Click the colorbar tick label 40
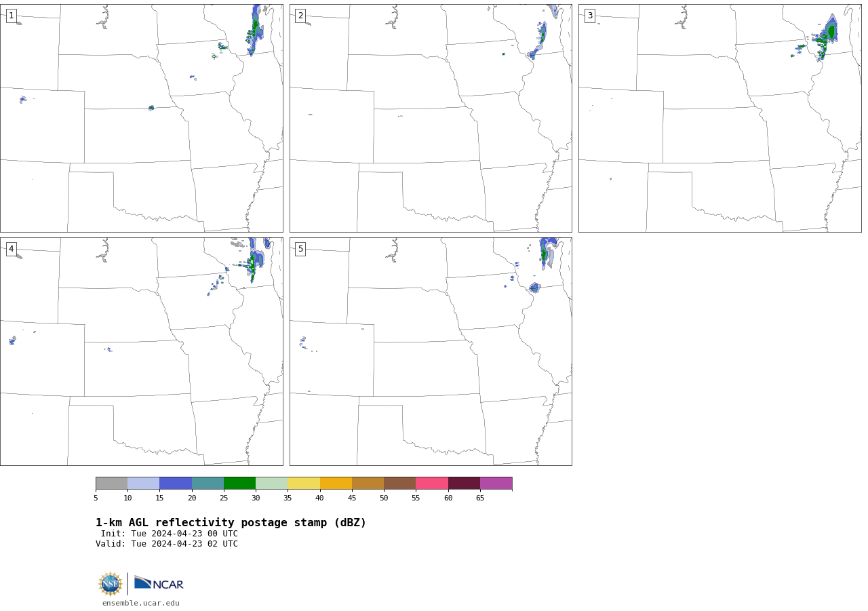The width and height of the screenshot is (868, 611). click(x=319, y=498)
